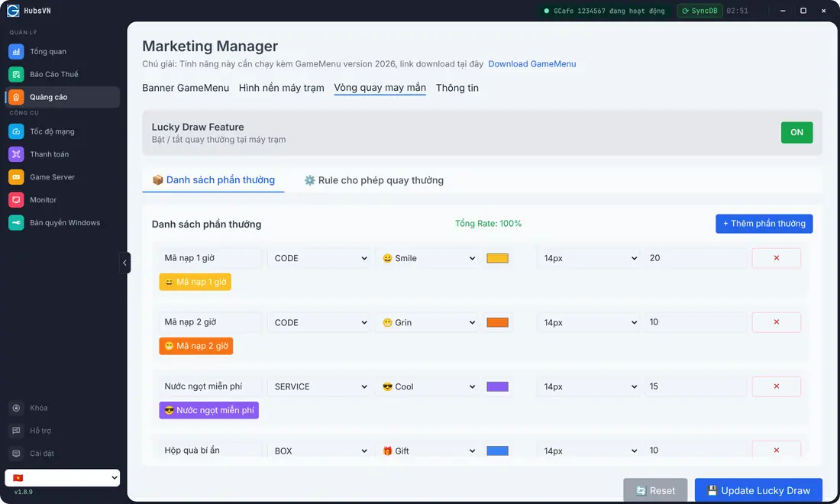Open Monitor icon in sidebar

[16, 200]
